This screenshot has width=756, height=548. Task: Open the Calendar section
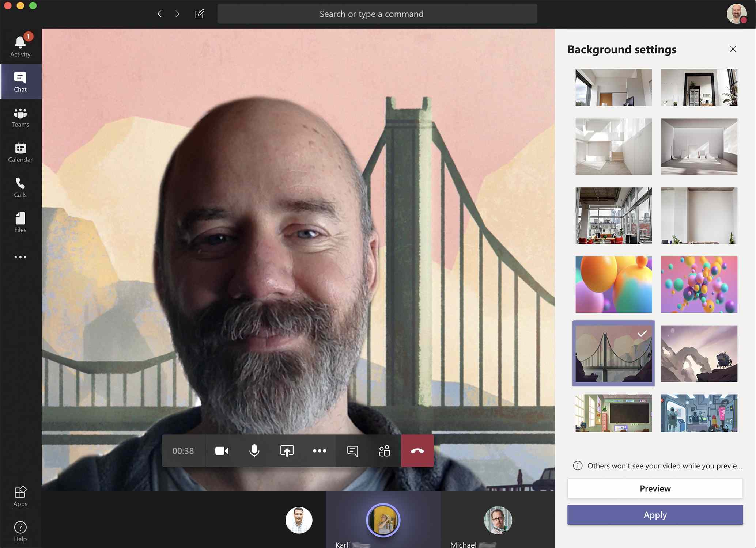tap(19, 151)
